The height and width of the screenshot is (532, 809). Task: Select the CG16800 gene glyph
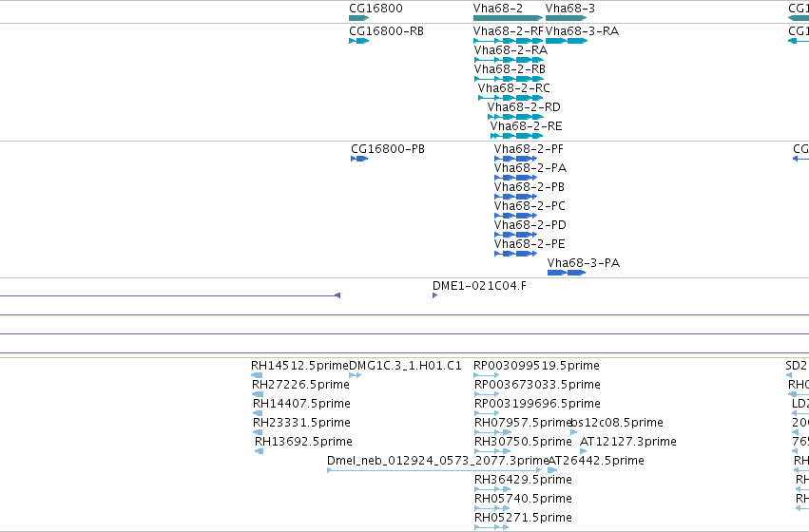click(359, 18)
